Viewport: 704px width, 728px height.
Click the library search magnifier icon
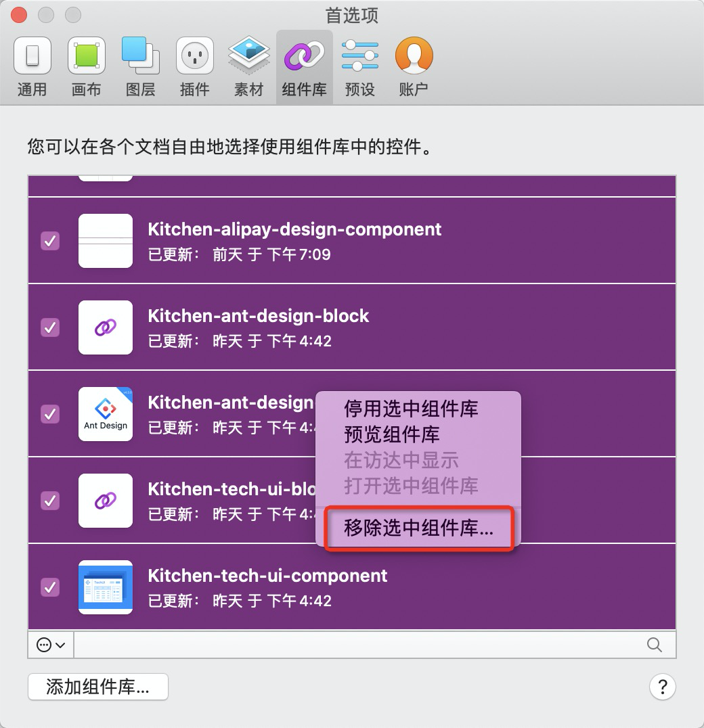[655, 644]
